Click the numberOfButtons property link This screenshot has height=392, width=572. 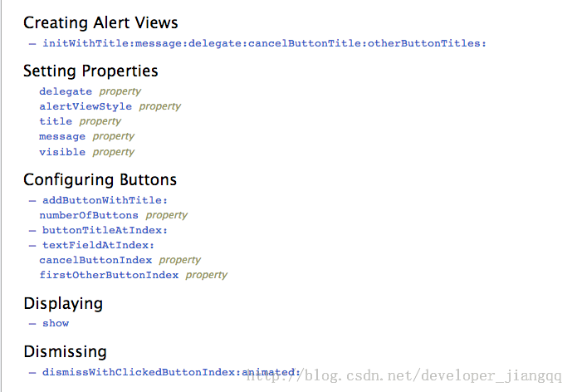tap(89, 215)
